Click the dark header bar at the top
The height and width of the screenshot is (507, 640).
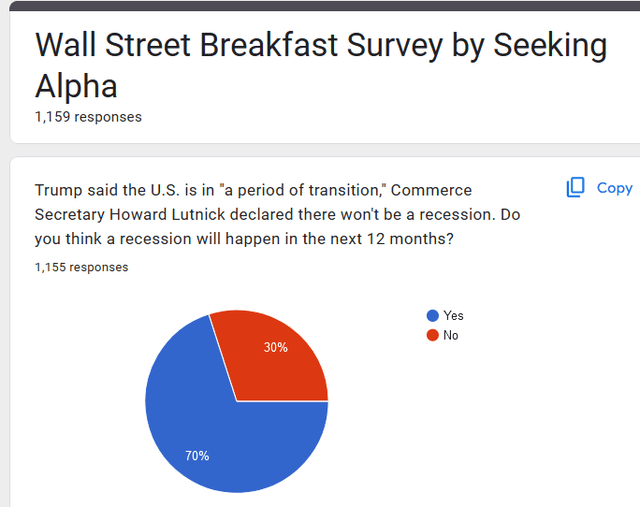[x=320, y=6]
